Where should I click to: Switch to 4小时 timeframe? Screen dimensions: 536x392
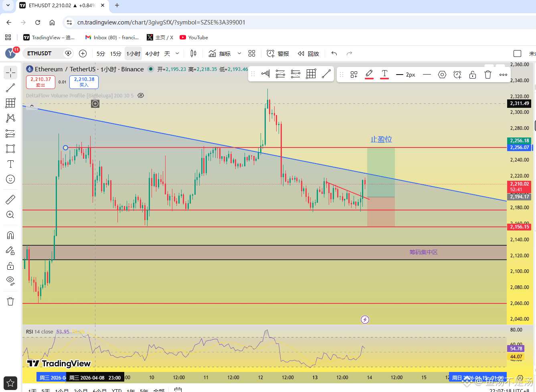[x=152, y=54]
